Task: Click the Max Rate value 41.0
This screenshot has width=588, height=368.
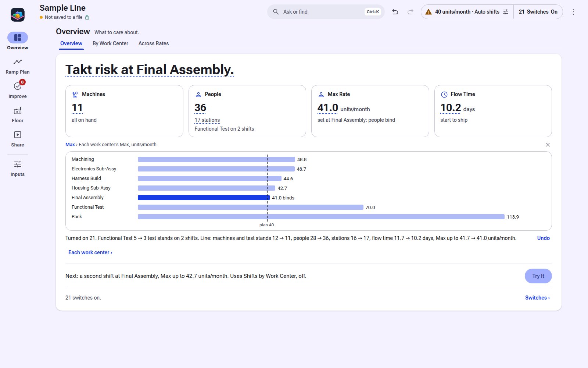Action: tap(327, 108)
